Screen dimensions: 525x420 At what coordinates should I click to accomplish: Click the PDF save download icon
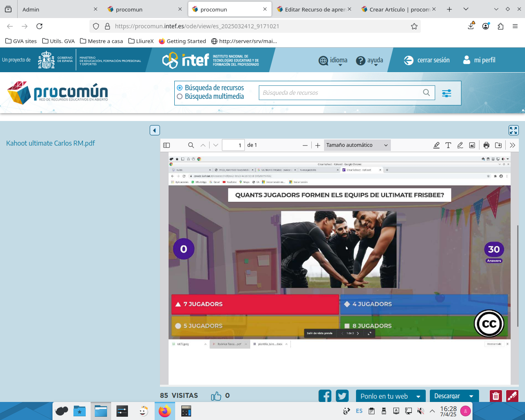[498, 145]
